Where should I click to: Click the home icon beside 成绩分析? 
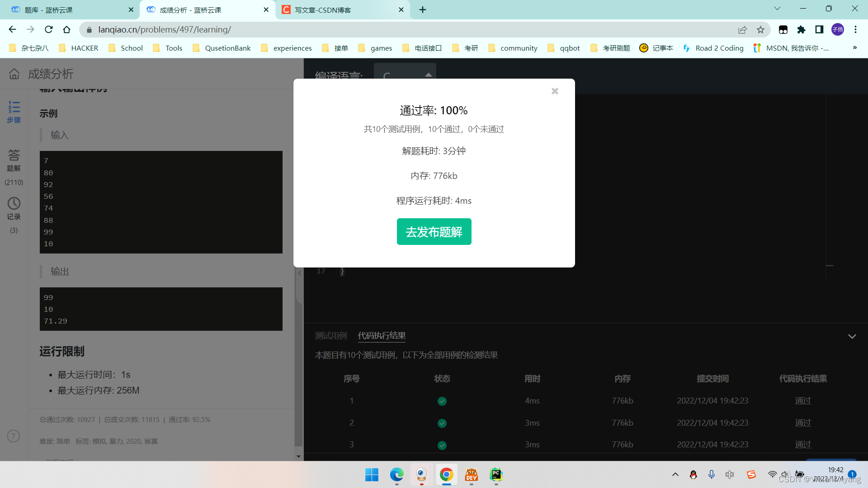click(x=14, y=74)
